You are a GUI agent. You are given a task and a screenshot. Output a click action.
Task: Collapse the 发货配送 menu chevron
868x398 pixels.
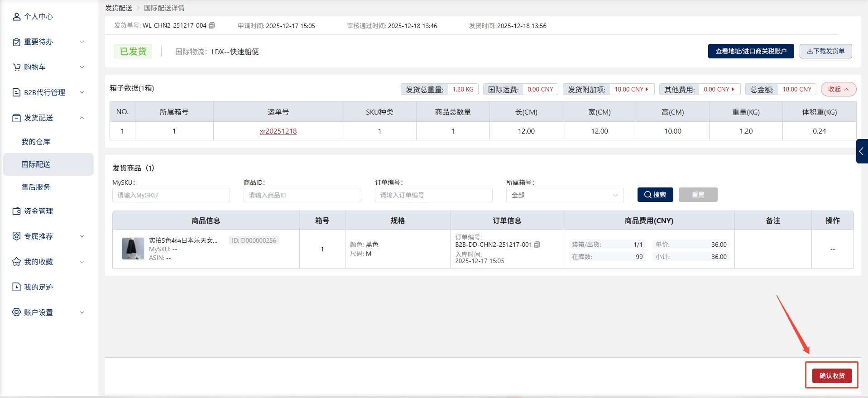(x=82, y=118)
